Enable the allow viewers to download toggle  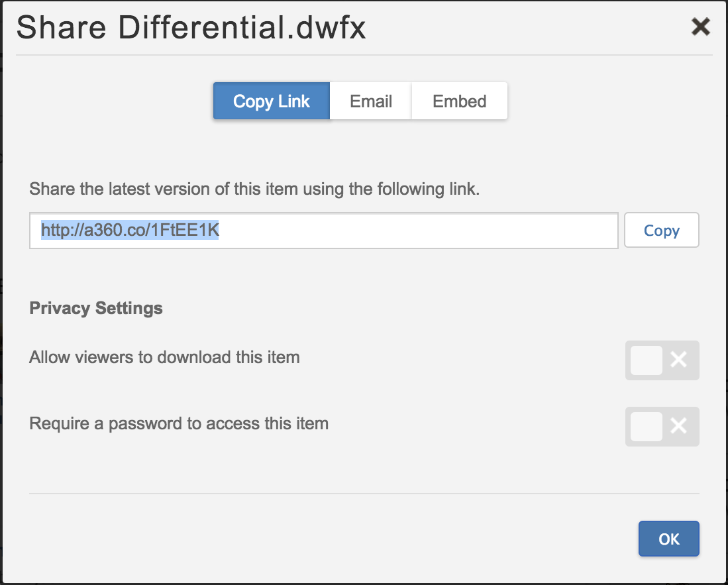(x=662, y=360)
